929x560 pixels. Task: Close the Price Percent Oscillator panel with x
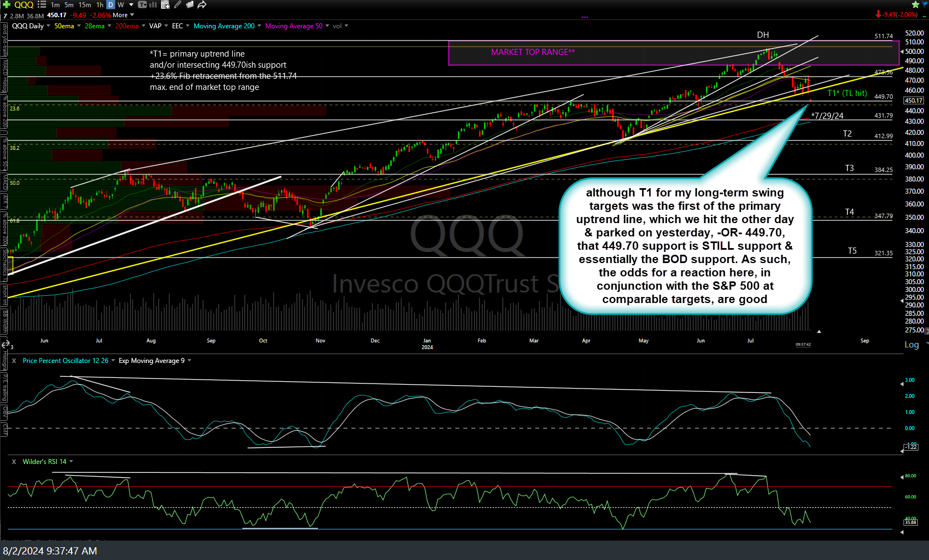14,361
